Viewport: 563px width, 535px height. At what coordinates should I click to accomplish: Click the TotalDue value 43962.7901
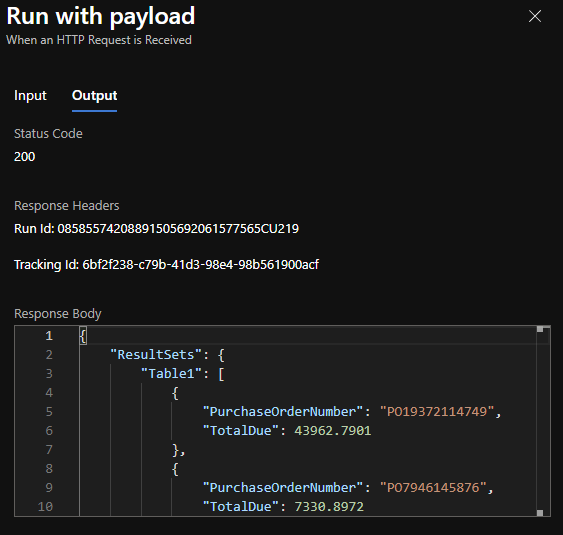(332, 431)
